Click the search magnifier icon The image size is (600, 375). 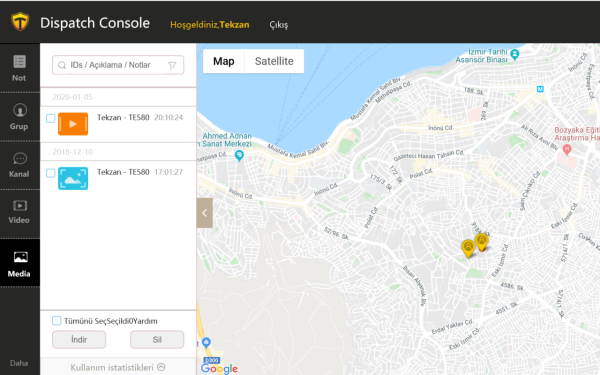(62, 65)
